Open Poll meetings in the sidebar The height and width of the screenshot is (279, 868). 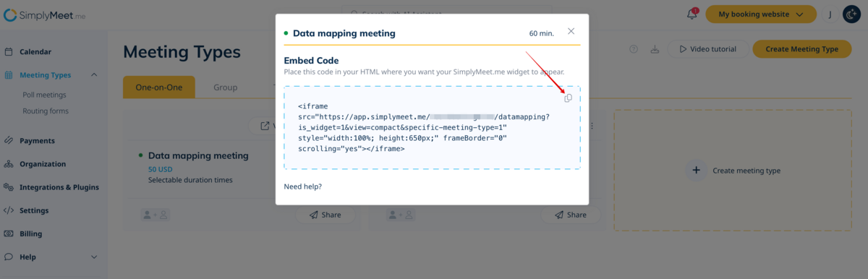click(x=44, y=95)
